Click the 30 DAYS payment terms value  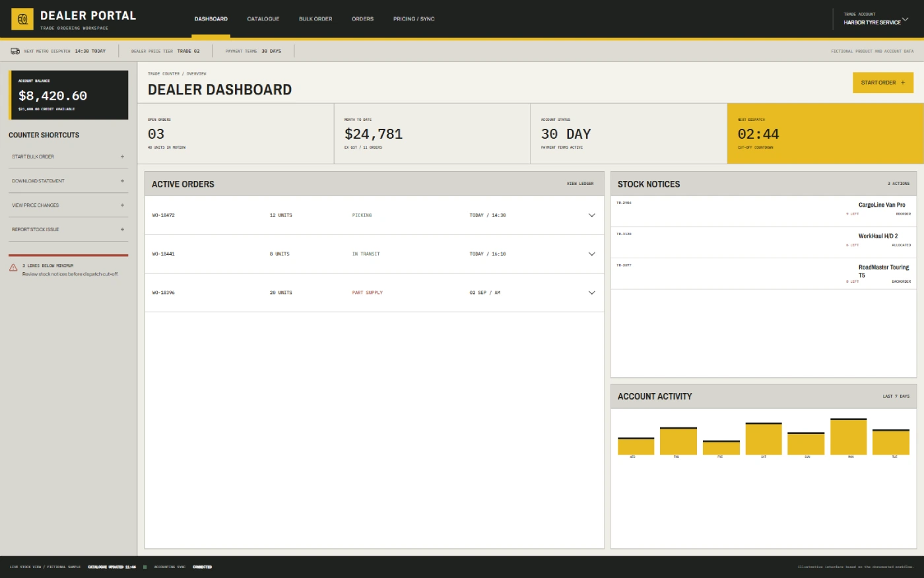pyautogui.click(x=271, y=51)
